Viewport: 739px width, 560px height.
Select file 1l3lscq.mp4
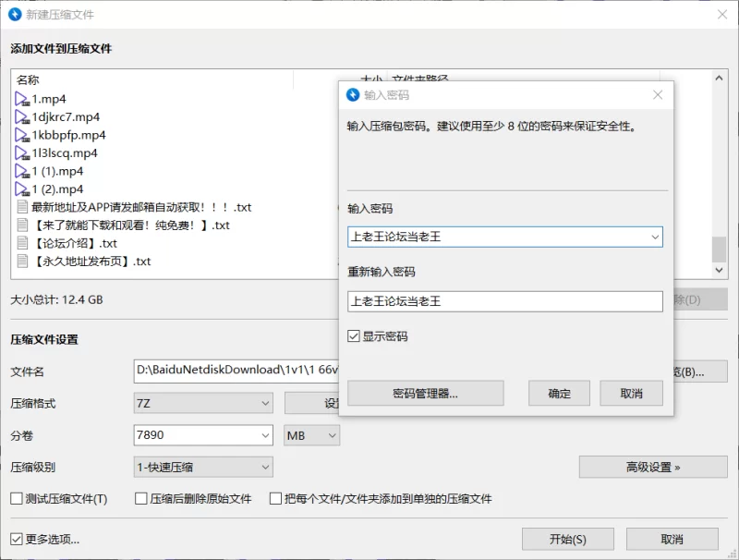65,153
